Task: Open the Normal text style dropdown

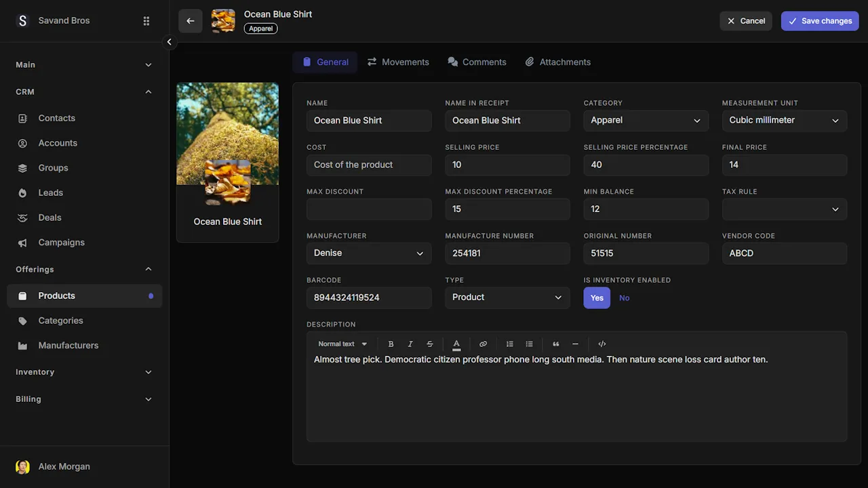Action: pyautogui.click(x=342, y=344)
